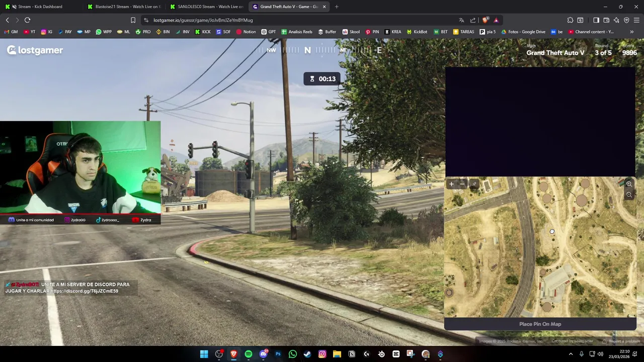
Task: Open the TAREAS bookmark
Action: click(463, 32)
